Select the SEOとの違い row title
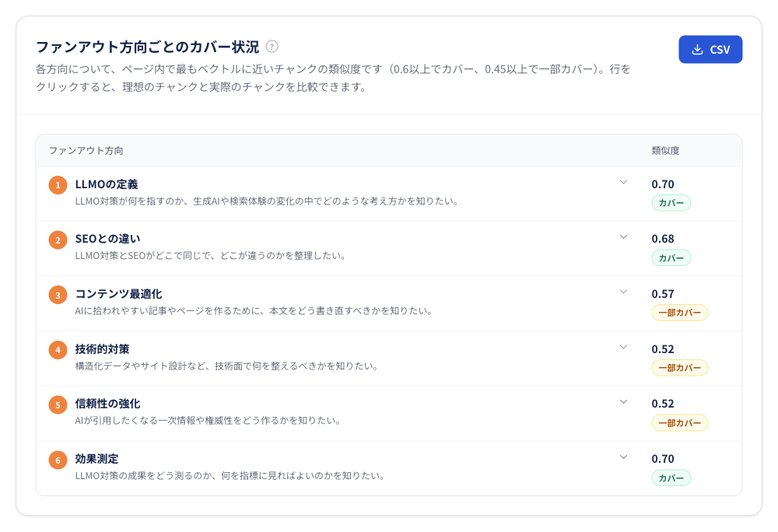778x532 pixels. (x=107, y=239)
